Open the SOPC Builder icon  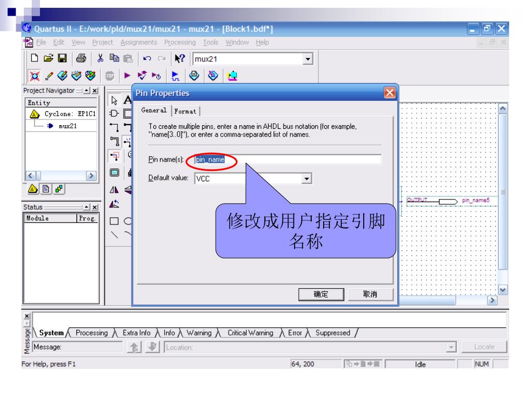tap(232, 75)
